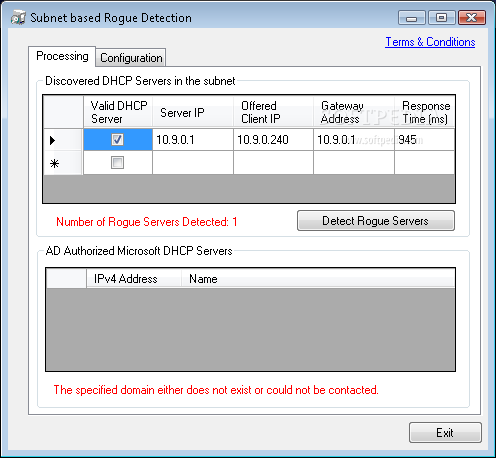Click the Valid DHCP Server column header
This screenshot has width=496, height=458.
point(118,112)
